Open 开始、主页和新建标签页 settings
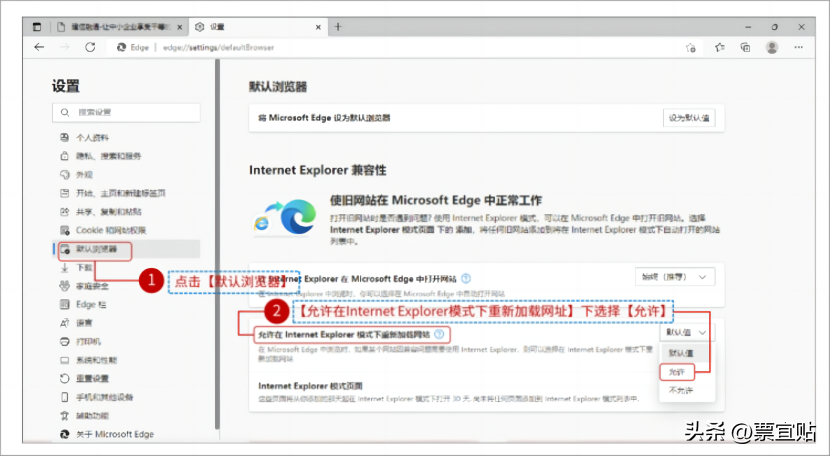Viewport: 830px width, 456px height. tap(127, 193)
